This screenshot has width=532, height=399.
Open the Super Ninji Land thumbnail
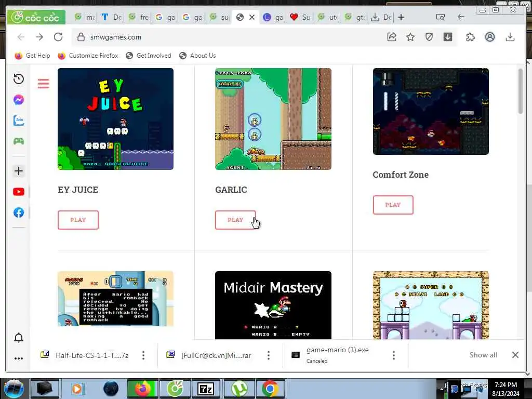[431, 305]
